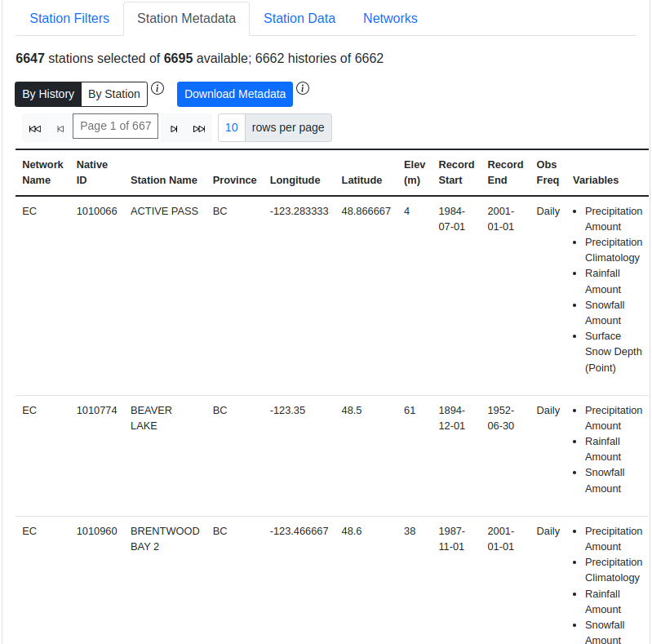Click the Download Metadata button
652x644 pixels.
pos(235,94)
